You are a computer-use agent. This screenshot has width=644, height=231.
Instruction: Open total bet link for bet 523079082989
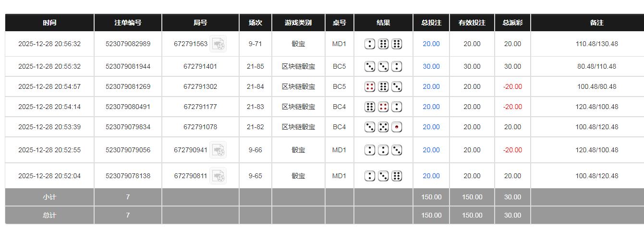(x=431, y=44)
